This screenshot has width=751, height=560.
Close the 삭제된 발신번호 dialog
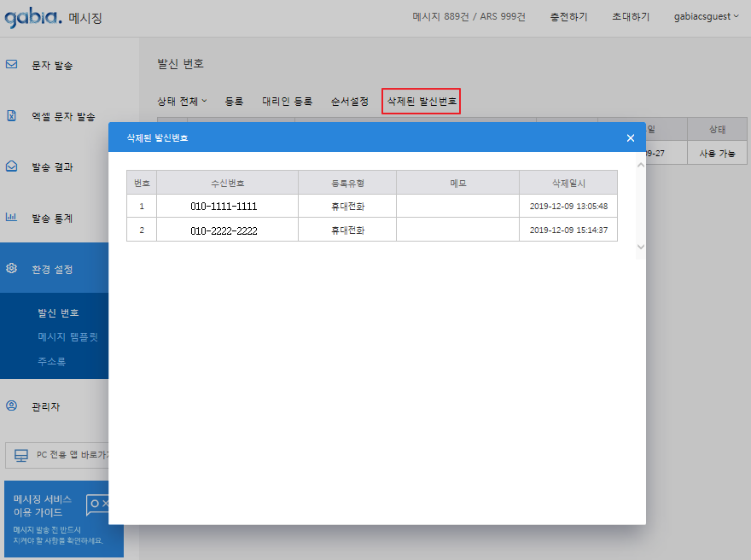[x=631, y=137]
